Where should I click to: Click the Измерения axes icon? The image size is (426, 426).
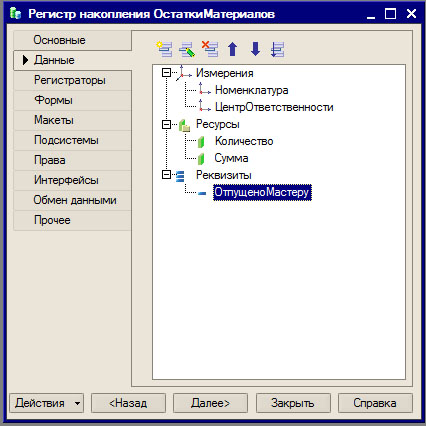[x=184, y=73]
